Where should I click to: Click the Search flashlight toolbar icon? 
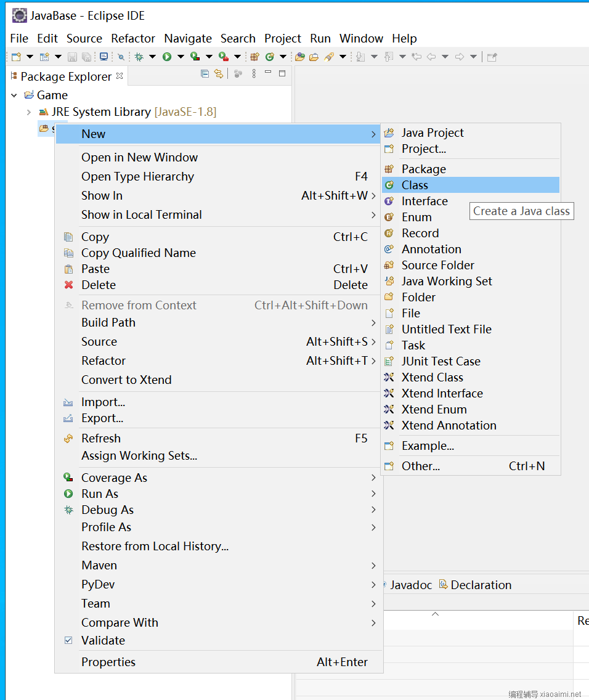click(329, 57)
